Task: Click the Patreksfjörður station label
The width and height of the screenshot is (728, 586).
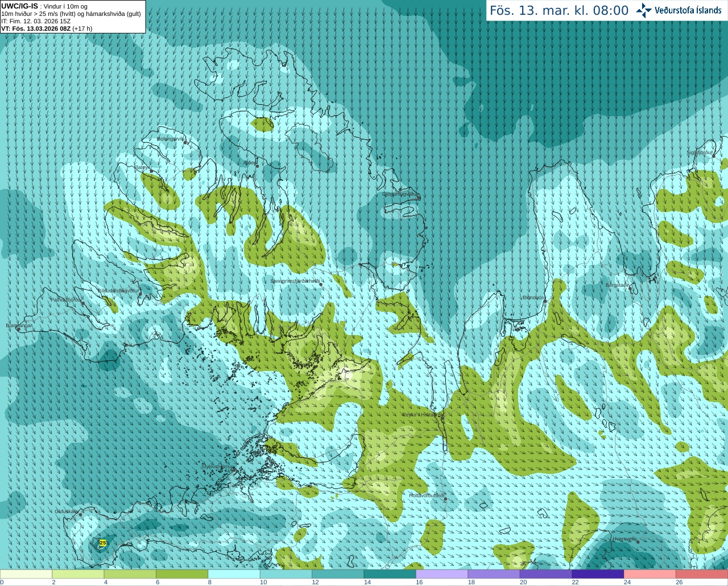Action: click(66, 299)
